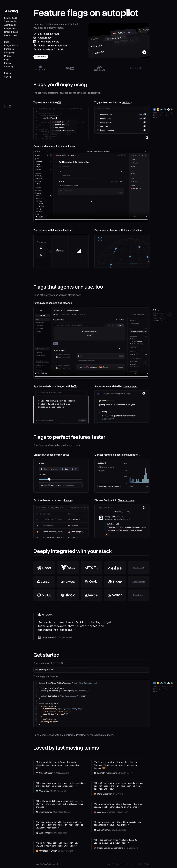Open the Node integration tile

coord(115,568)
